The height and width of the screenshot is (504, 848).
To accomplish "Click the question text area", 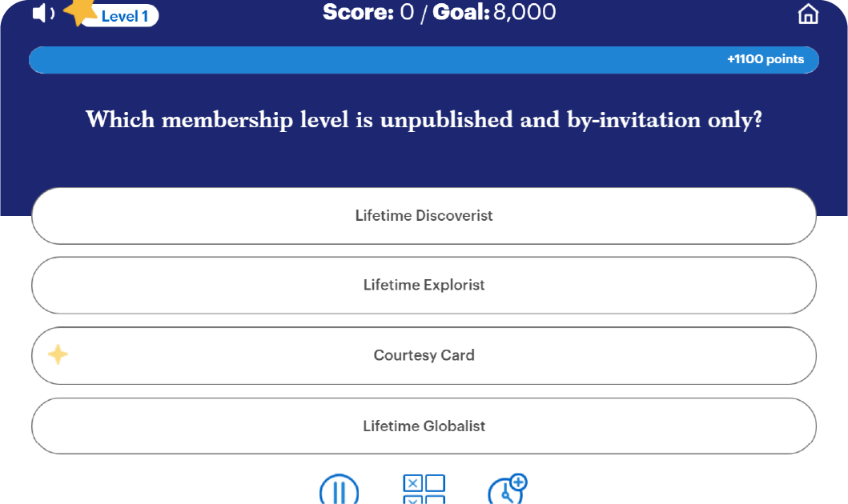I will (x=424, y=120).
